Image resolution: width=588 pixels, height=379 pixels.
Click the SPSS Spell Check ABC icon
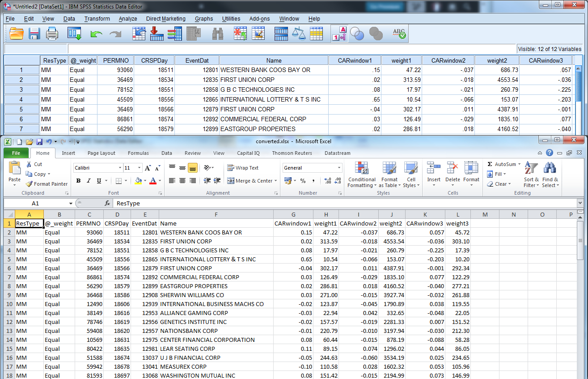coord(398,34)
